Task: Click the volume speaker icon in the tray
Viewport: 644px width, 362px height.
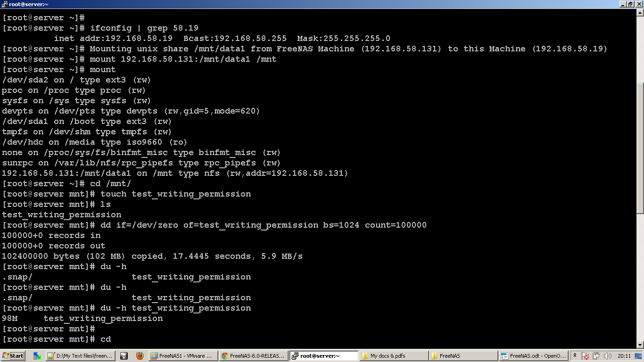Action: pos(607,356)
